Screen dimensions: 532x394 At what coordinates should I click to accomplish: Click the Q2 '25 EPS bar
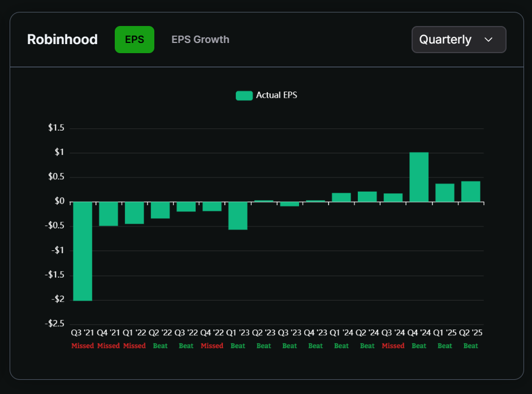(x=470, y=192)
